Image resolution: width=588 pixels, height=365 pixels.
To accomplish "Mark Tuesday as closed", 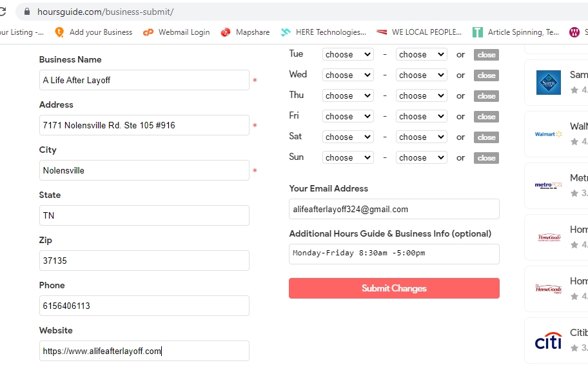I will click(486, 55).
